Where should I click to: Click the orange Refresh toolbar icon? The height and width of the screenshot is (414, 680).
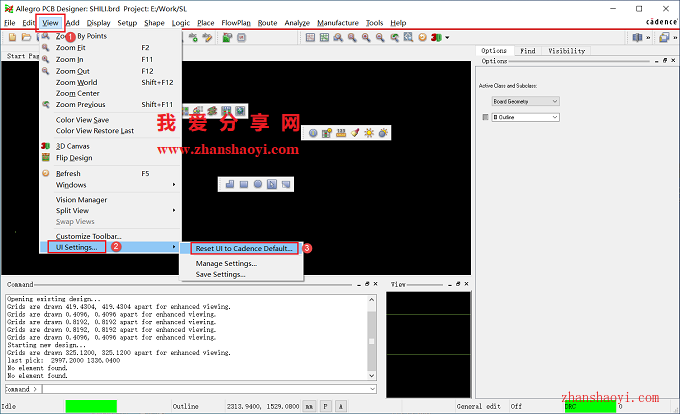(422, 38)
